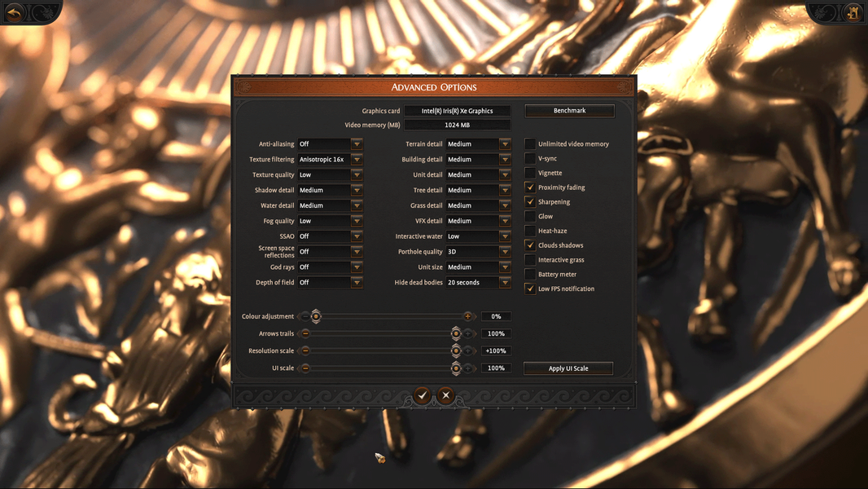Click the Advanced Options title text
This screenshot has height=489, width=868.
434,87
